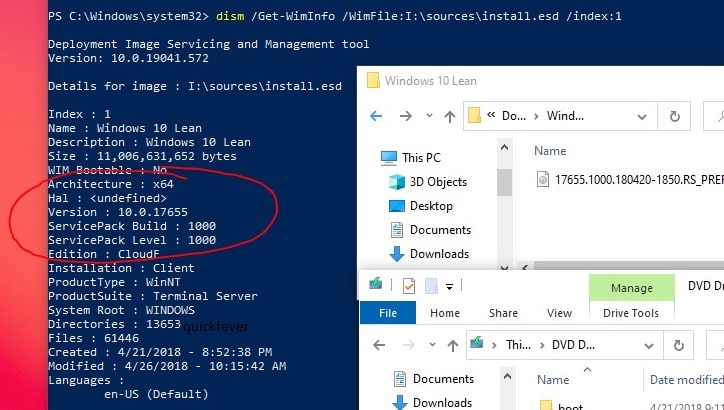Click the DVD drive window icon in the title bar
This screenshot has width=724, height=410.
[x=376, y=283]
